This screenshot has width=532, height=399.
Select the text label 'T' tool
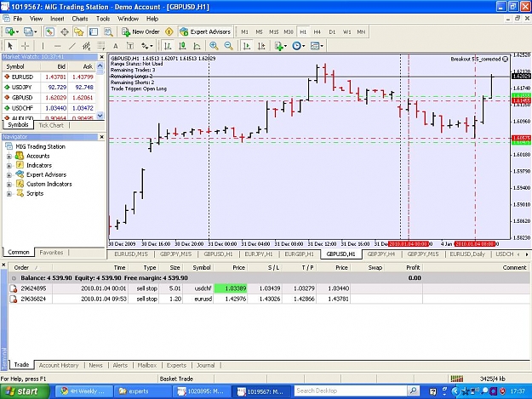(130, 46)
